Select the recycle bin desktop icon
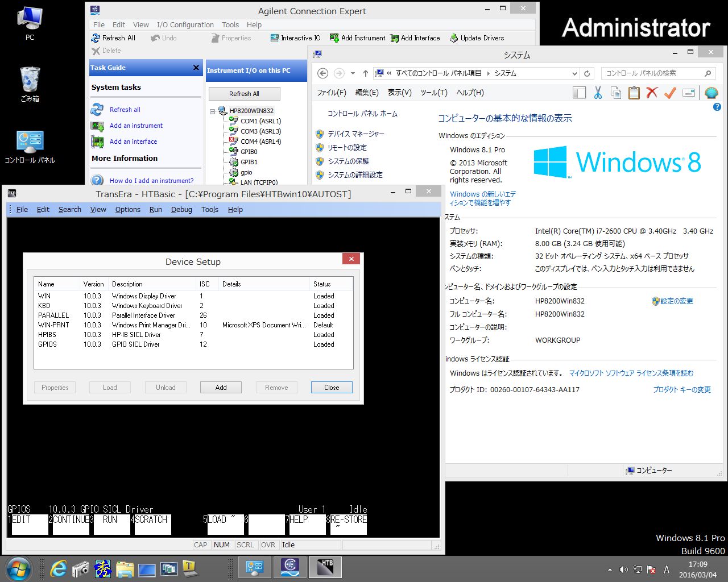 coord(30,84)
